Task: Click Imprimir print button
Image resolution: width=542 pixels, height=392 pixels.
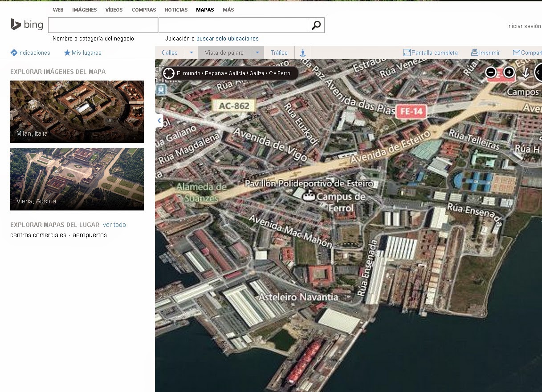Action: coord(486,53)
